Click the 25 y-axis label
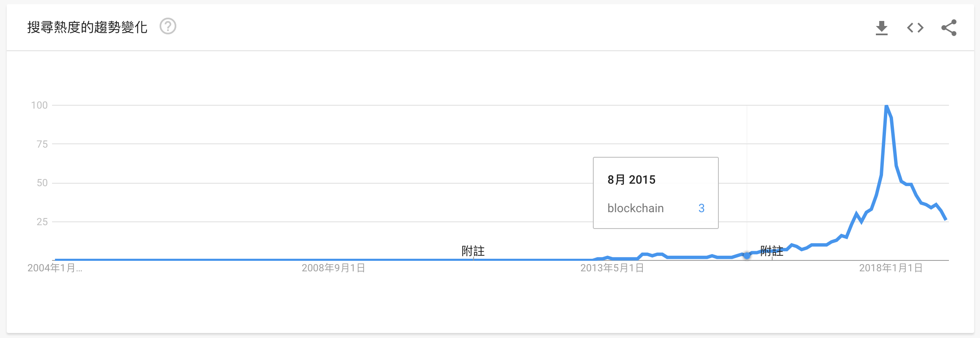 pos(42,222)
